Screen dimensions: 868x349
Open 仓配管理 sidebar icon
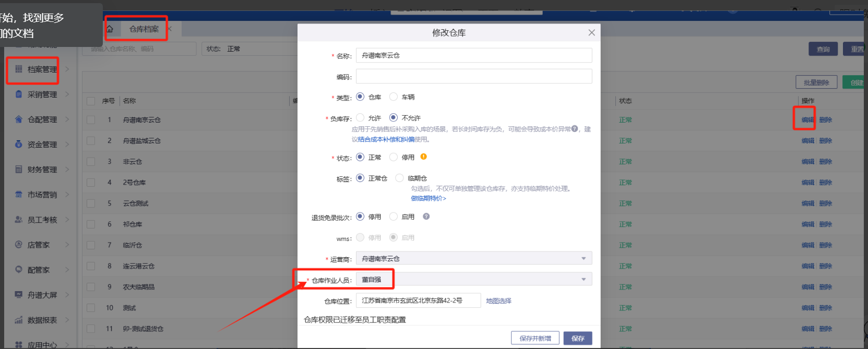point(19,119)
